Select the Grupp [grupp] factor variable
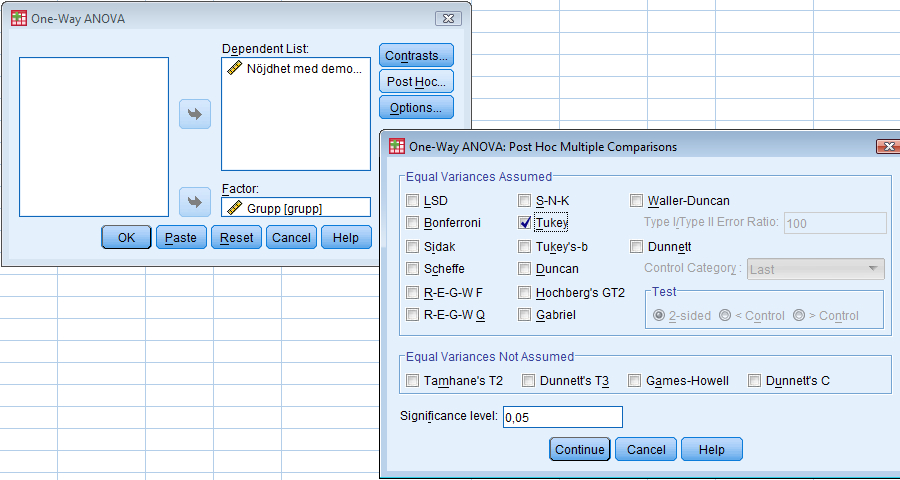The image size is (900, 480). pos(295,208)
